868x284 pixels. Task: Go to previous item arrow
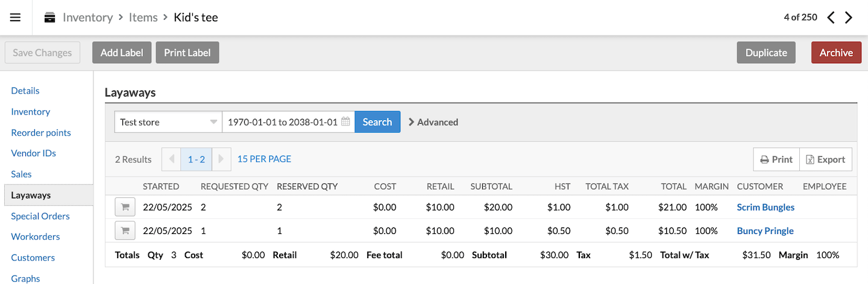point(831,17)
